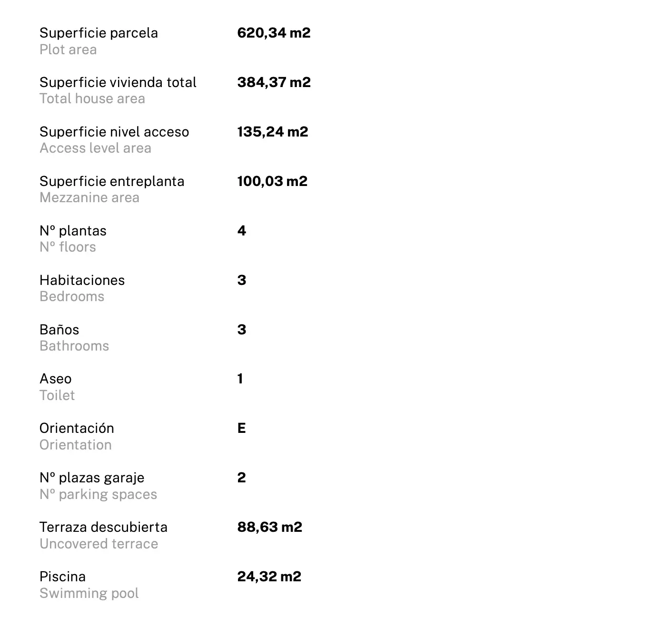Viewport: 672px width, 626px height.
Task: Select the 24,32 m2 swimming pool value
Action: (269, 577)
